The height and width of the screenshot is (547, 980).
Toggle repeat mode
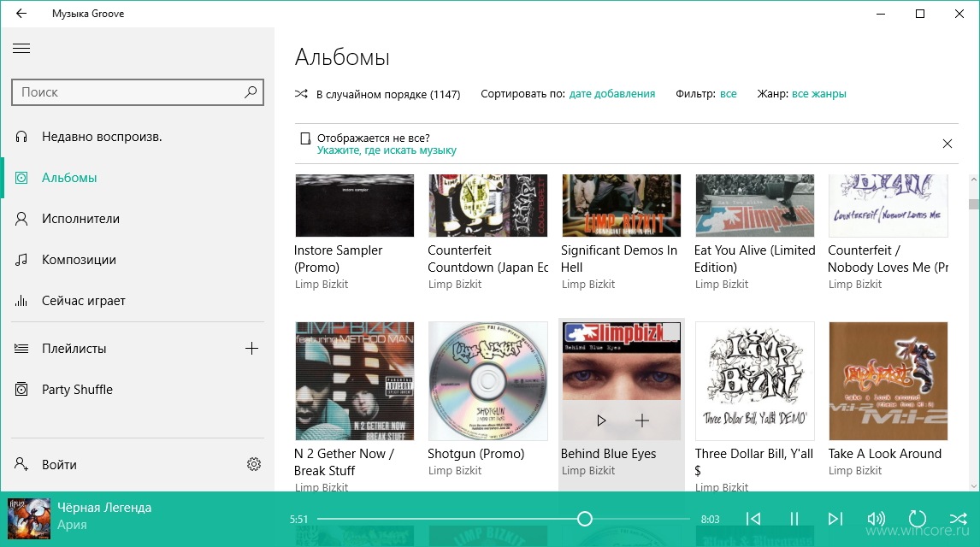pos(917,519)
